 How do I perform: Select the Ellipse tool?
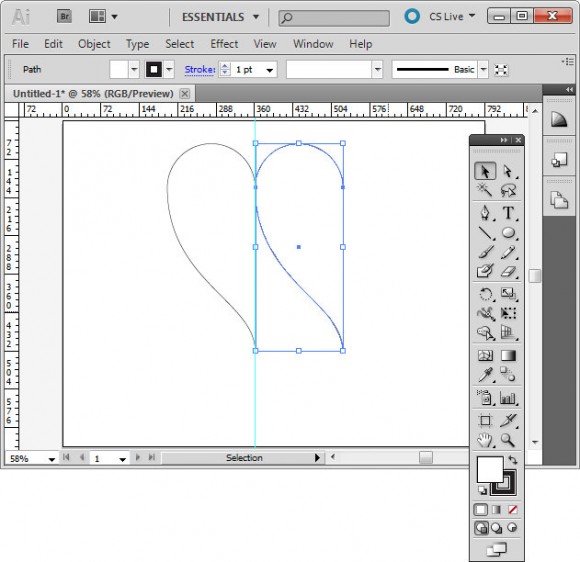pyautogui.click(x=508, y=233)
